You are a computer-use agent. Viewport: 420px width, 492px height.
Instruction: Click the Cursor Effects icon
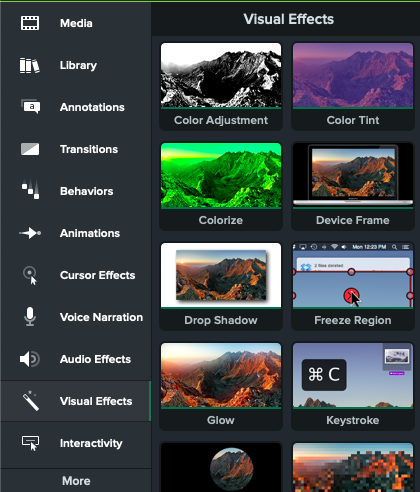[x=30, y=275]
